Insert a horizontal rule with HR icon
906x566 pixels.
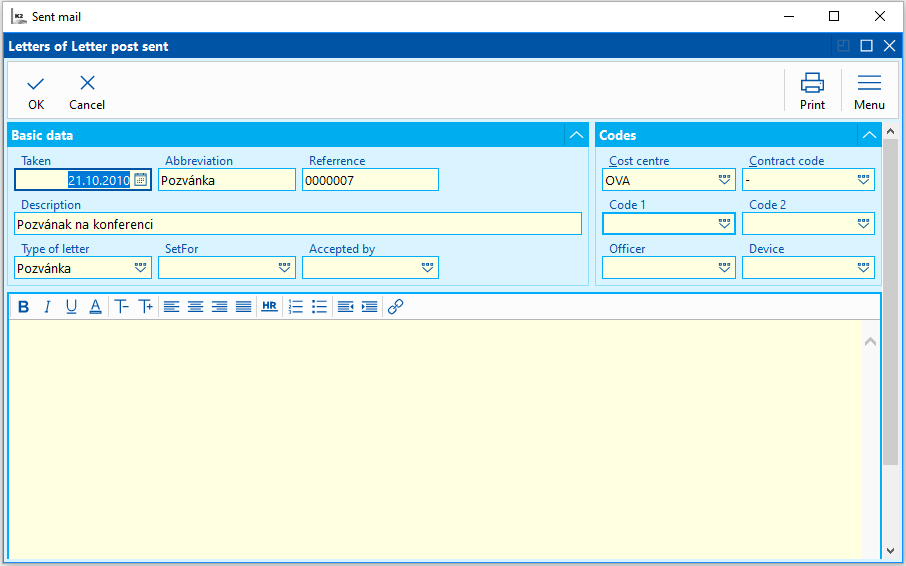coord(269,307)
